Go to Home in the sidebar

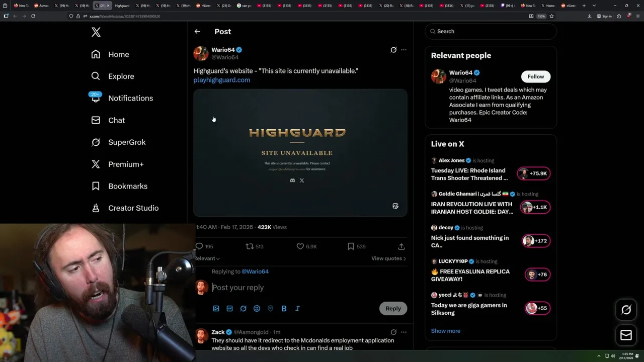(x=110, y=54)
